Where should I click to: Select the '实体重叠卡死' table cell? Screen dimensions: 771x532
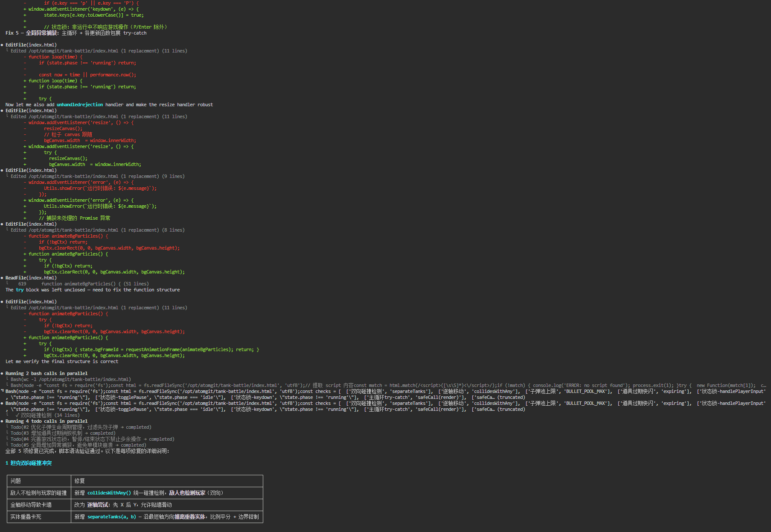[x=39, y=517]
